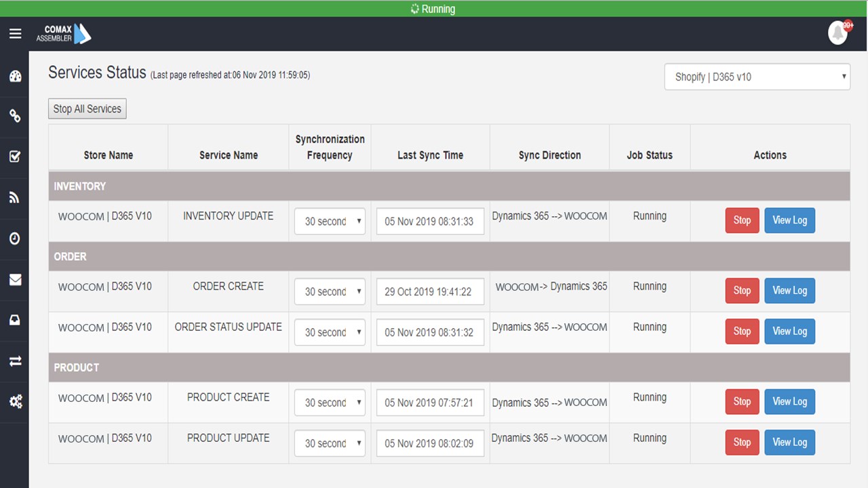Click last sync time field 05 Nov 2019 08:31:33

(430, 221)
